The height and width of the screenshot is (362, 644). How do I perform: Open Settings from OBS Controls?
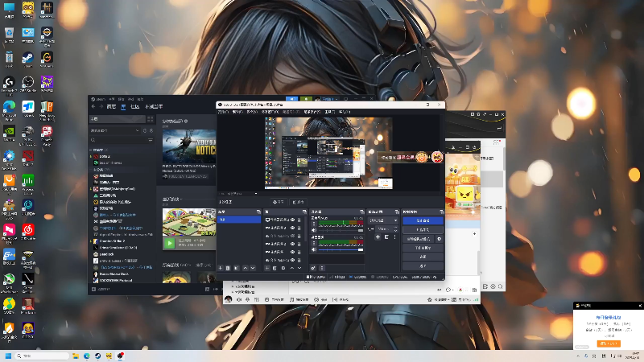tap(423, 257)
